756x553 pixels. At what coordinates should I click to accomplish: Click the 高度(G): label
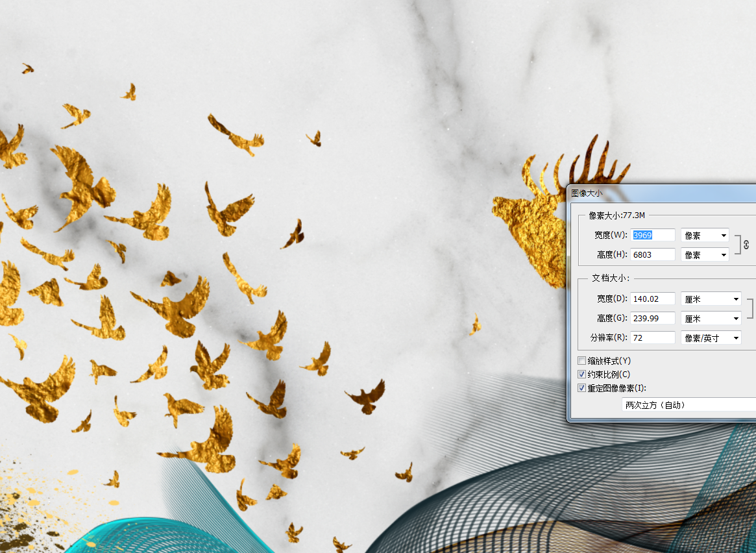click(x=613, y=318)
